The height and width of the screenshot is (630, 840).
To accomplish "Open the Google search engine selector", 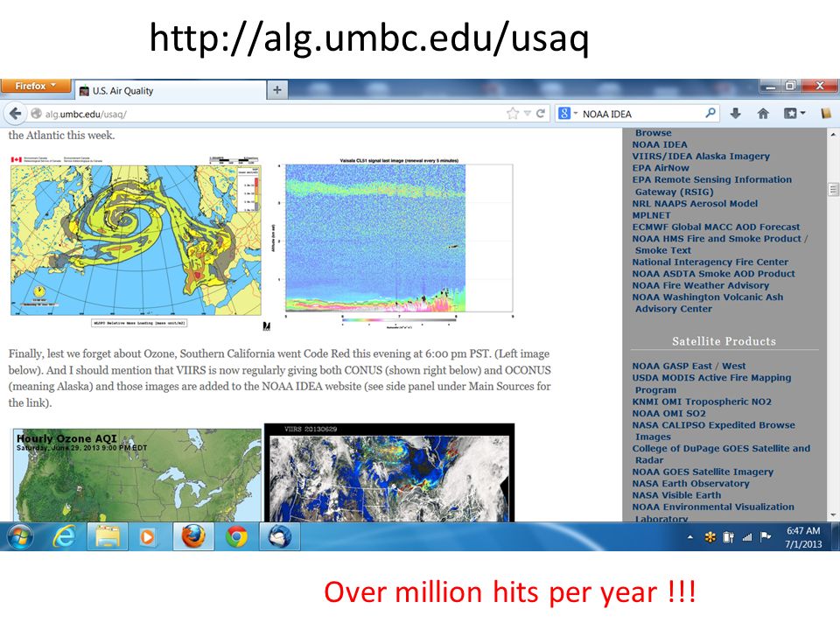I will [568, 114].
